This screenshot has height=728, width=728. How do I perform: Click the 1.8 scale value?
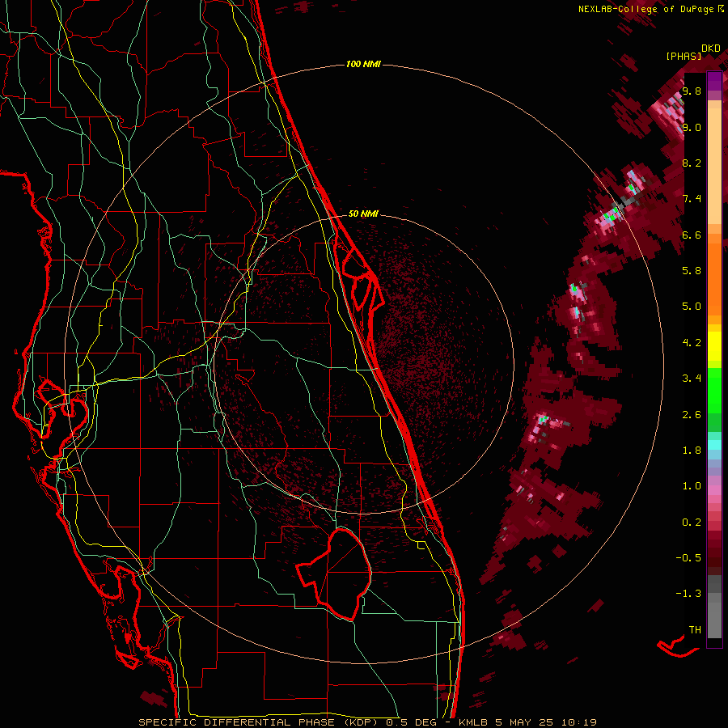(x=692, y=451)
